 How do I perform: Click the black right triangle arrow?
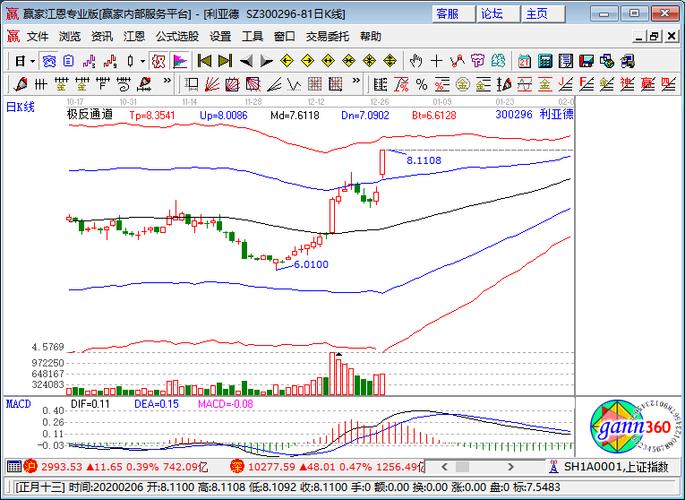(x=266, y=61)
